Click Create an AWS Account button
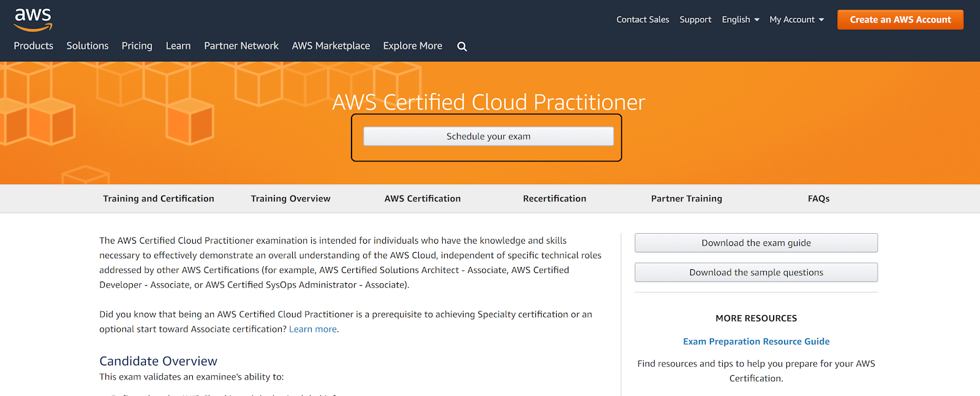Screen dimensions: 980x396 tap(900, 20)
